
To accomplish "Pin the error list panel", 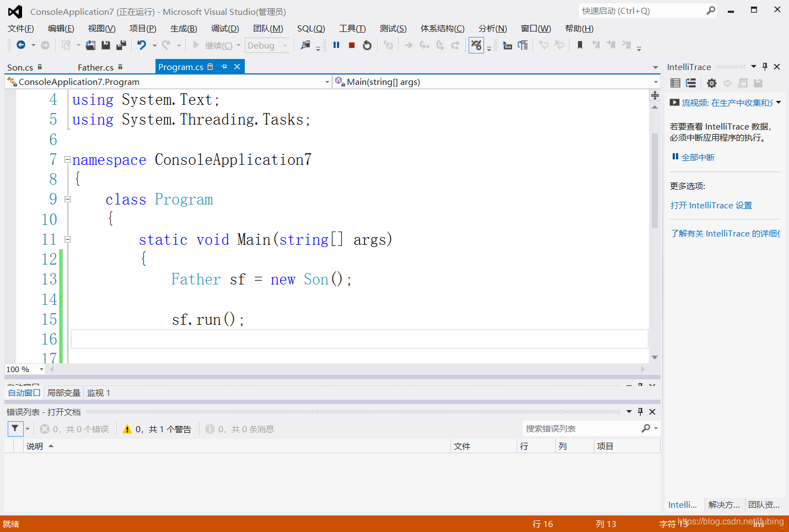I will tap(640, 412).
